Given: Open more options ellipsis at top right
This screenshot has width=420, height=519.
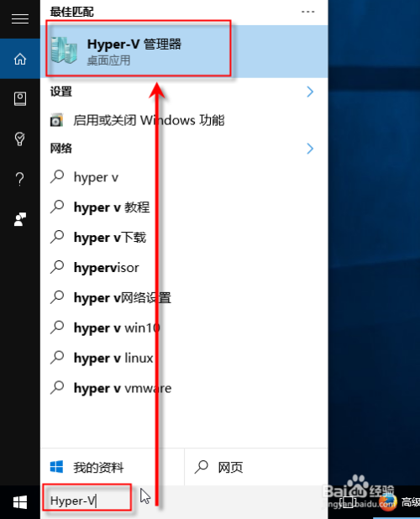Looking at the screenshot, I should click(x=307, y=12).
